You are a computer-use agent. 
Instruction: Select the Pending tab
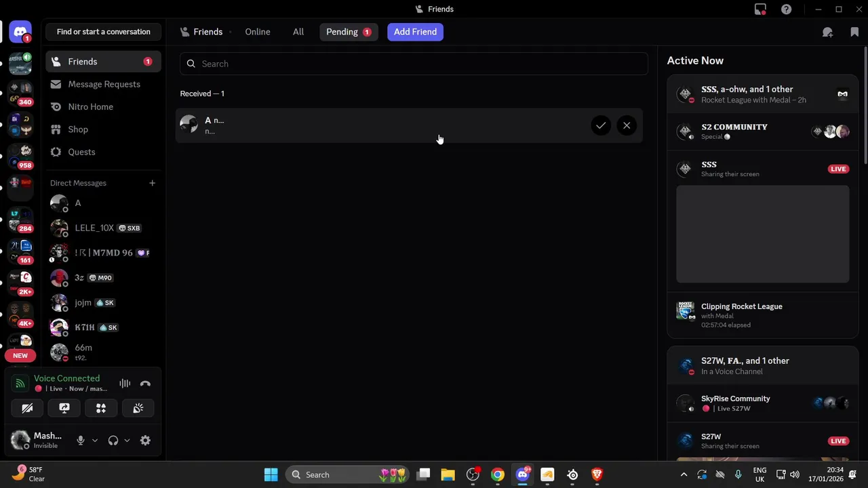348,32
